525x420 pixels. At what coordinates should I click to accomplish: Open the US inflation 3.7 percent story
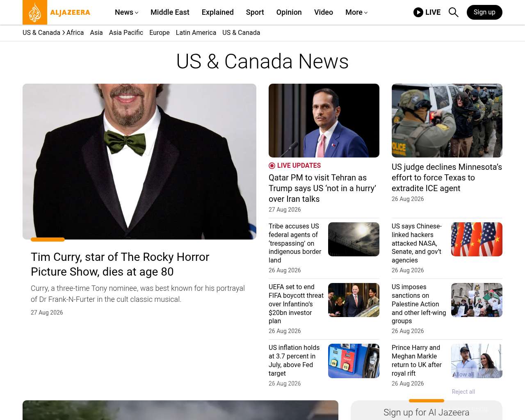294,361
